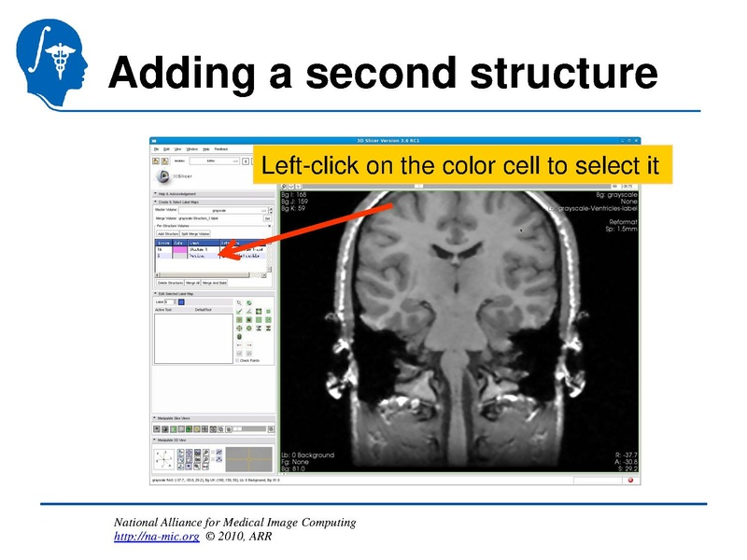
Task: Click the pink color cell for Structure 1
Action: [x=180, y=250]
